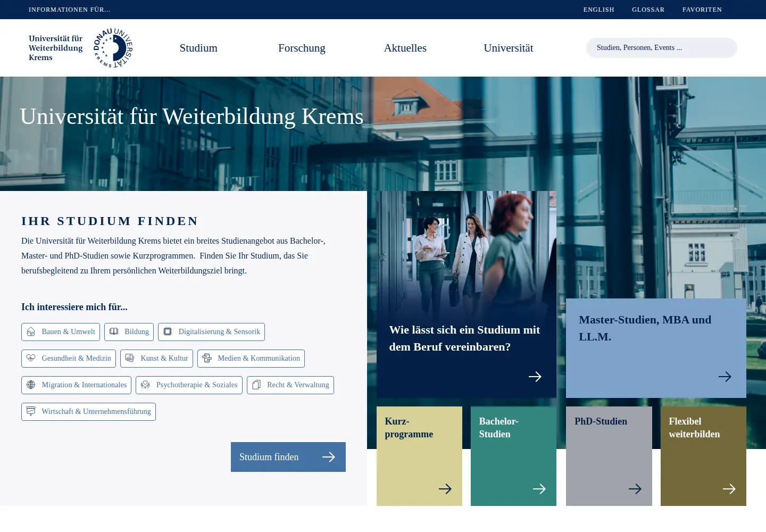766x532 pixels.
Task: Click Universität für Weiterbildung Krems logo text
Action: [x=56, y=48]
